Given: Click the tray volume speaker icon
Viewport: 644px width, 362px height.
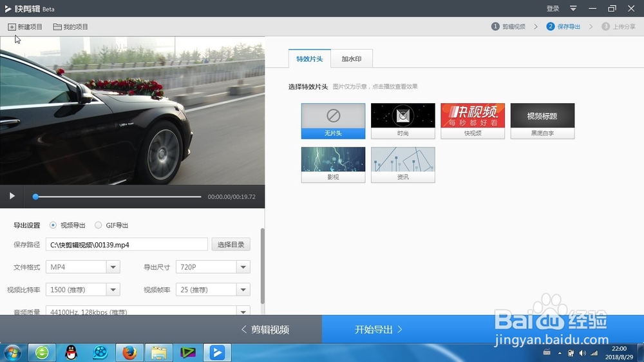Looking at the screenshot, I should click(582, 353).
